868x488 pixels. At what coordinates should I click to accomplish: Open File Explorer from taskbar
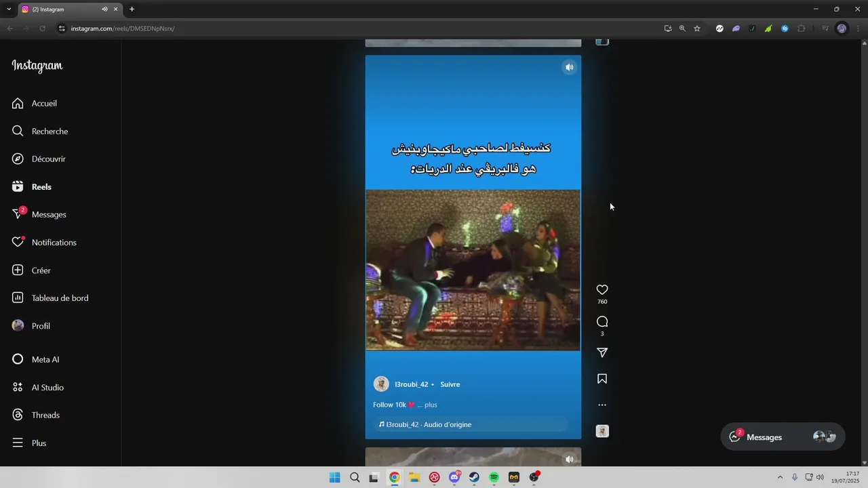(414, 477)
